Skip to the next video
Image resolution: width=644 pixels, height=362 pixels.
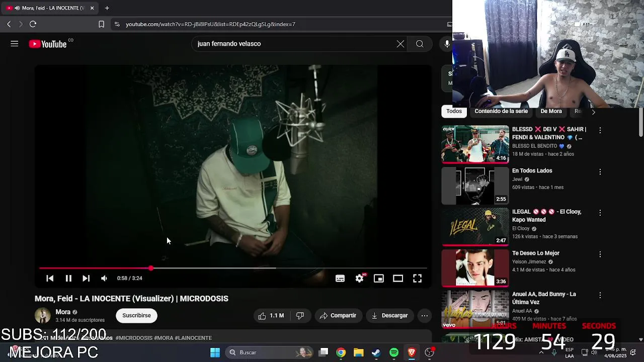86,278
